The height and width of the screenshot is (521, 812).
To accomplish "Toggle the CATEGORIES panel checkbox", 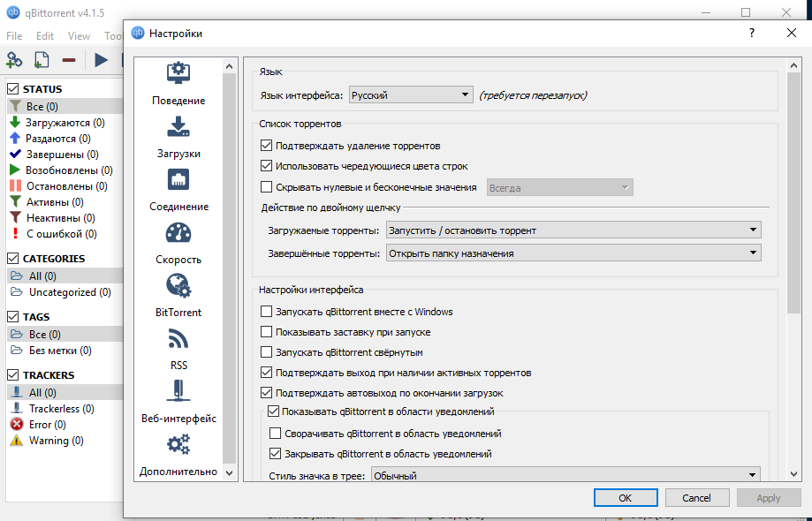I will pos(13,258).
